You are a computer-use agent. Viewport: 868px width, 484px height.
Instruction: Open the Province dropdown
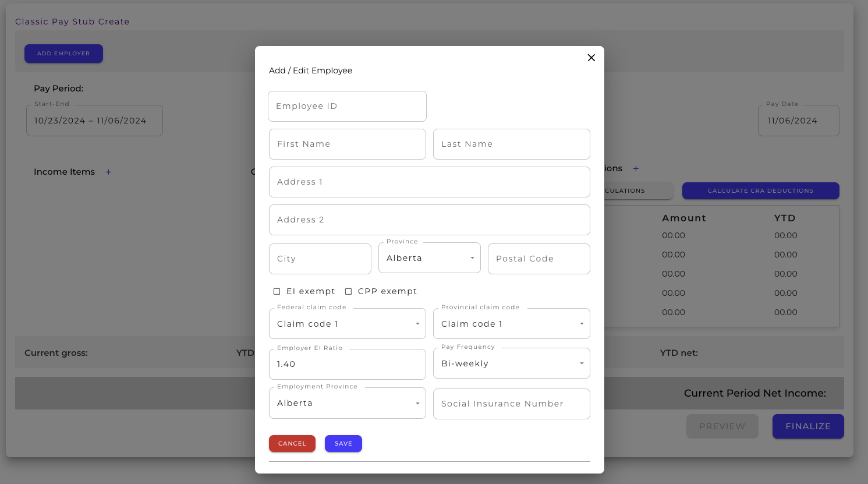pos(430,258)
